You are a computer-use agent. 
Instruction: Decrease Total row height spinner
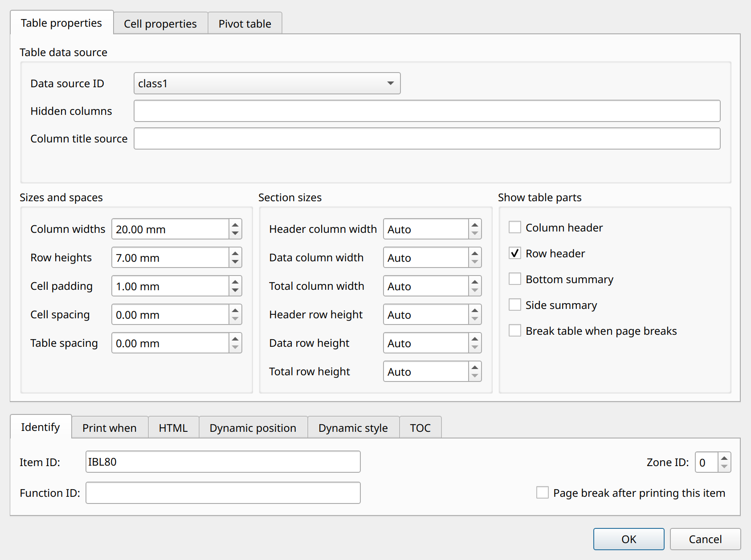(475, 377)
